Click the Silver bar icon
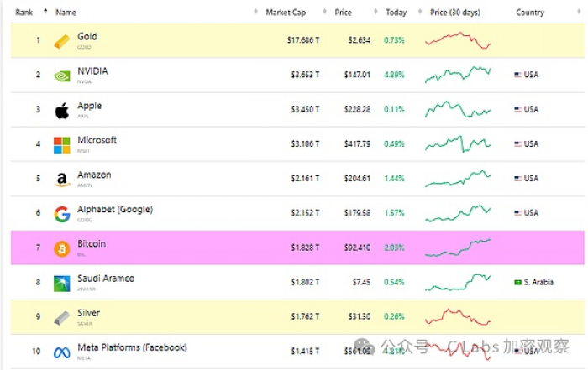The height and width of the screenshot is (370, 588). point(62,318)
